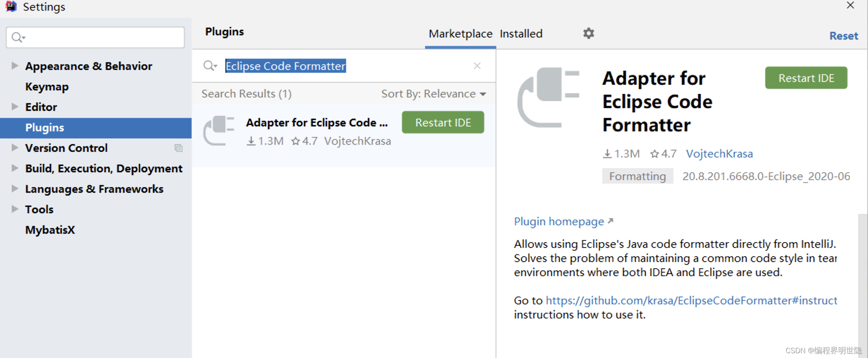Viewport: 868px width, 358px height.
Task: Click the 1.3M downloads count in details
Action: pos(621,154)
